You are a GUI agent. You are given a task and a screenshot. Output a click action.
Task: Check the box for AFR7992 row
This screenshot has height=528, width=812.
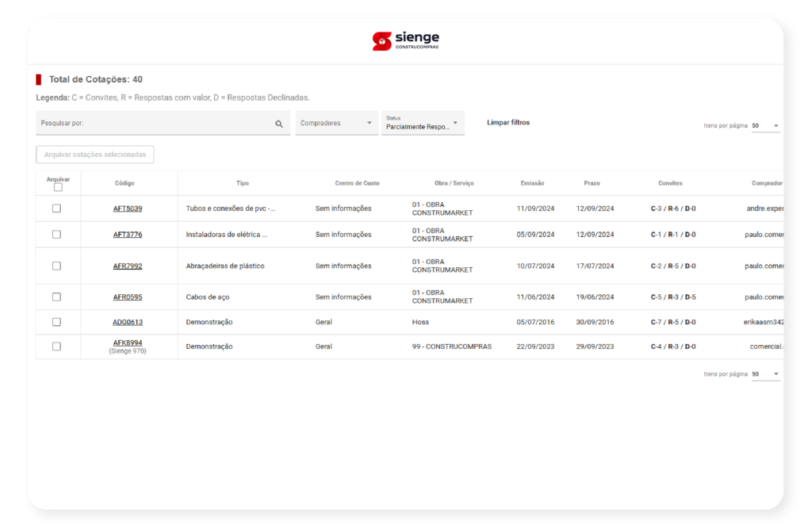pyautogui.click(x=56, y=266)
